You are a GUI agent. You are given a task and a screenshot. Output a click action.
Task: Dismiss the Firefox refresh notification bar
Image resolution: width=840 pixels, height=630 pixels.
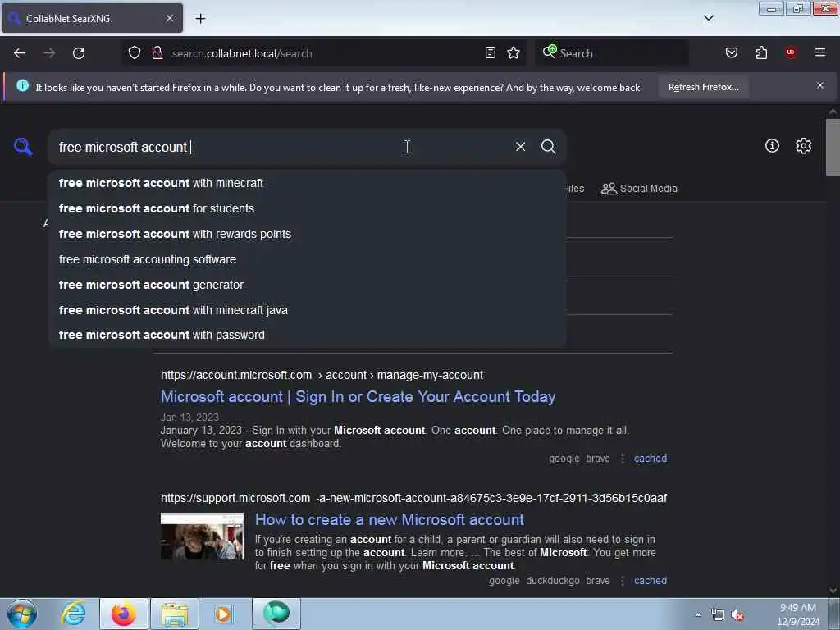820,85
